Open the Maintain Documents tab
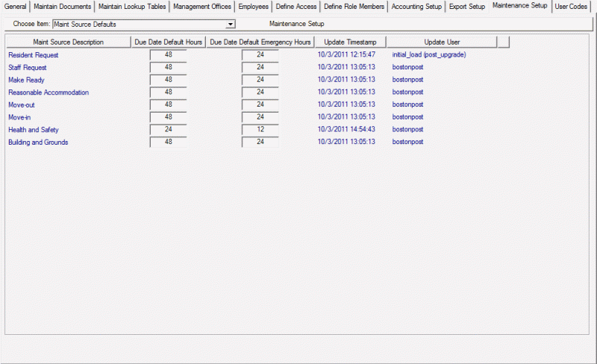 [63, 7]
